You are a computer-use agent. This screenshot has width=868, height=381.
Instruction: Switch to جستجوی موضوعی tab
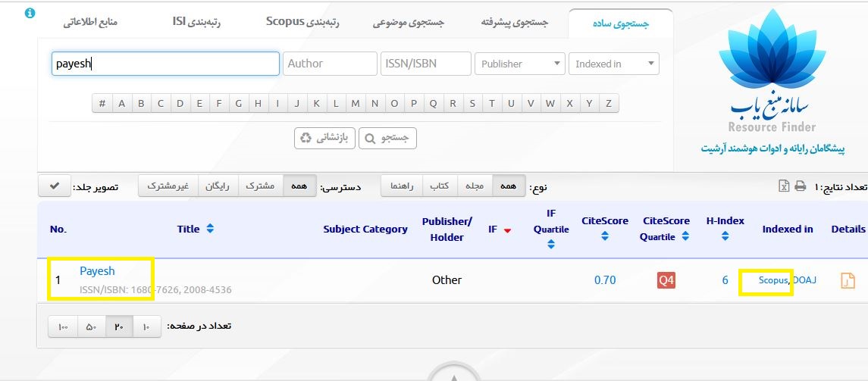pyautogui.click(x=408, y=23)
